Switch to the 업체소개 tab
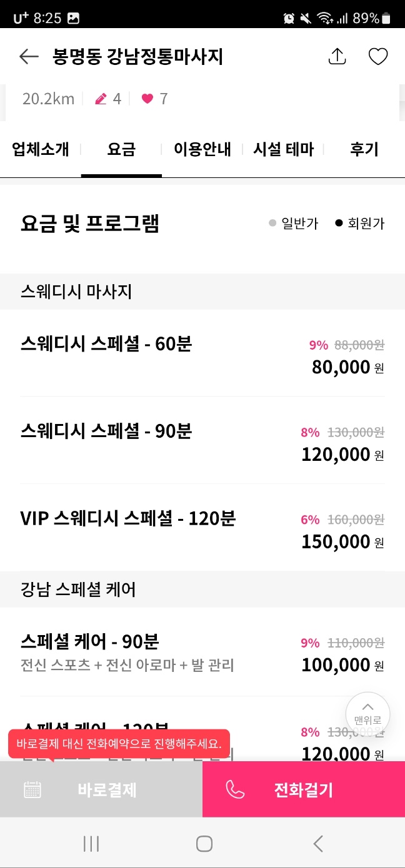Screen dimensions: 405x868 [41, 150]
